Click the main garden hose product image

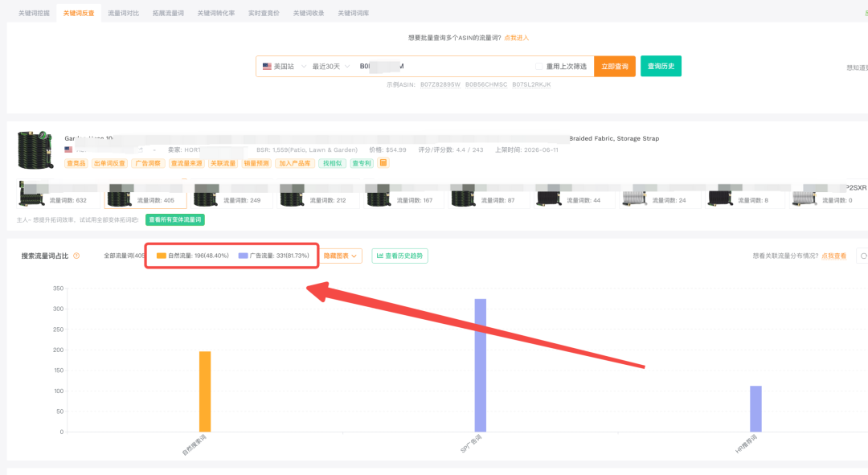pos(35,150)
